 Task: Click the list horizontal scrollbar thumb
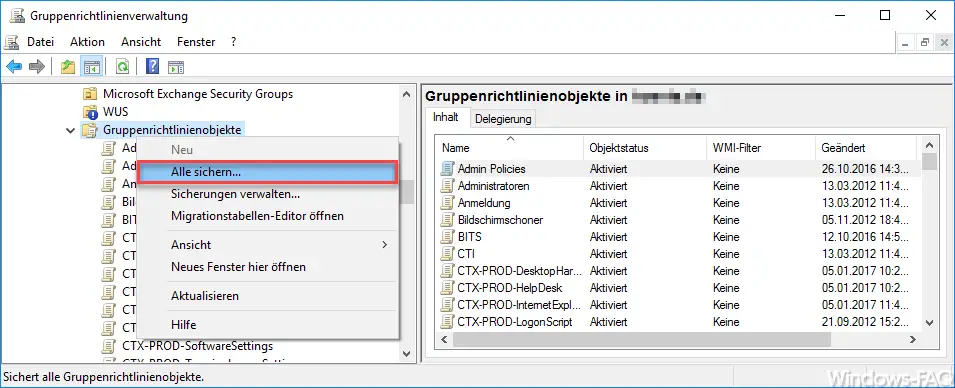pos(642,340)
